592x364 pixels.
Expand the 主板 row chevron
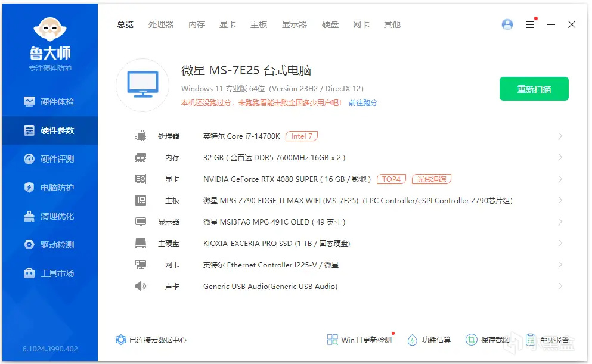pyautogui.click(x=560, y=200)
